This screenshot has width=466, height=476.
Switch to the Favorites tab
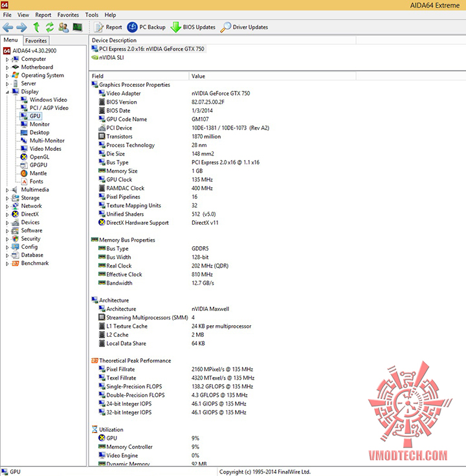point(36,40)
